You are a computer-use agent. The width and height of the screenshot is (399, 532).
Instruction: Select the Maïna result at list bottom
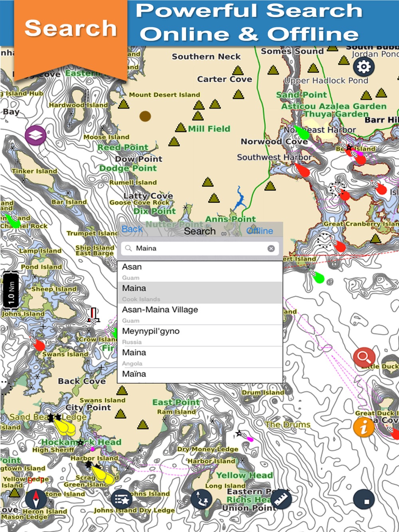(x=200, y=375)
